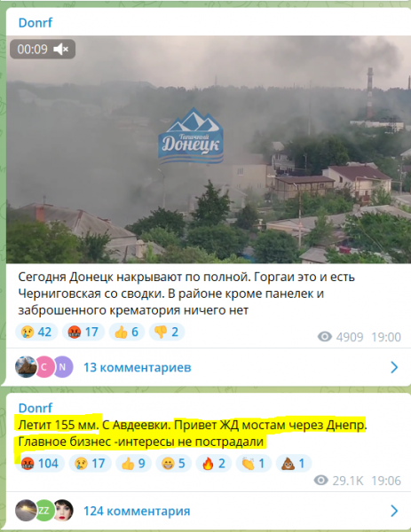The height and width of the screenshot is (532, 411).
Task: Unmute the video using the speaker icon
Action: coord(60,49)
